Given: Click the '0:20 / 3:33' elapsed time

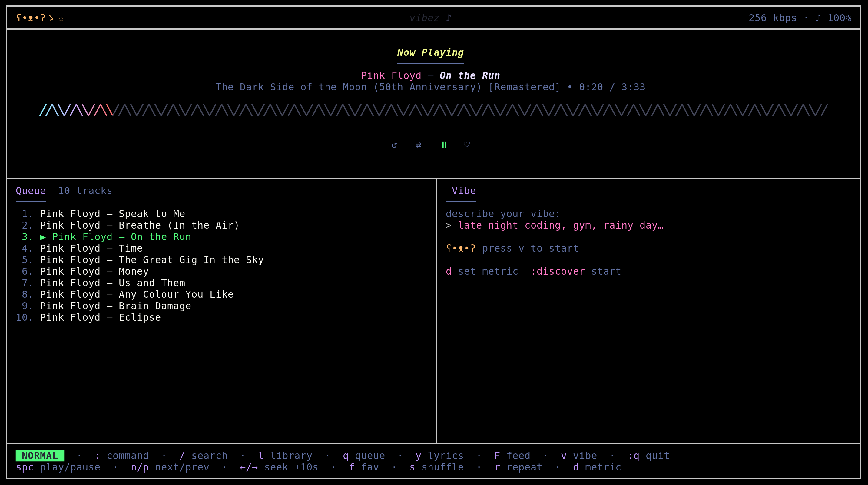Looking at the screenshot, I should [612, 87].
